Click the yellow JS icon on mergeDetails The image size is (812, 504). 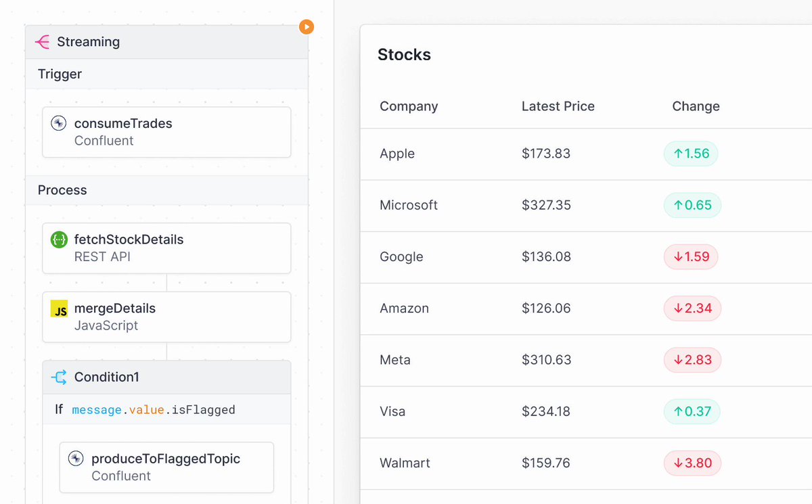pos(60,309)
